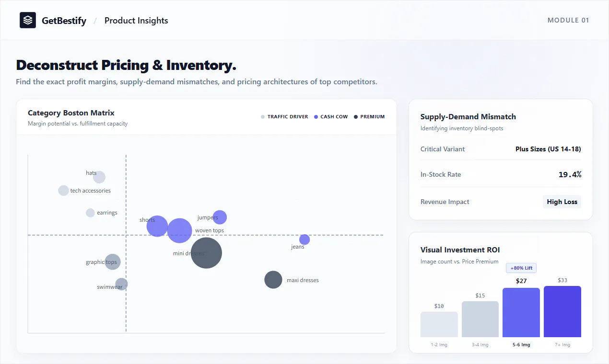The image size is (609, 364).
Task: Select the Traffic Driver legend dot
Action: tap(262, 117)
